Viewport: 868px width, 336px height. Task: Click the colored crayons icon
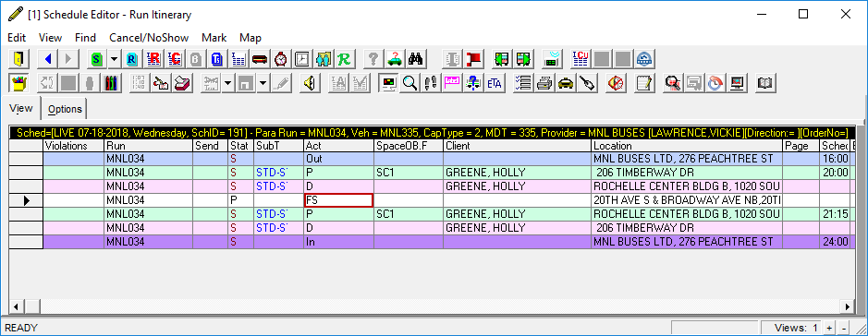pos(111,83)
